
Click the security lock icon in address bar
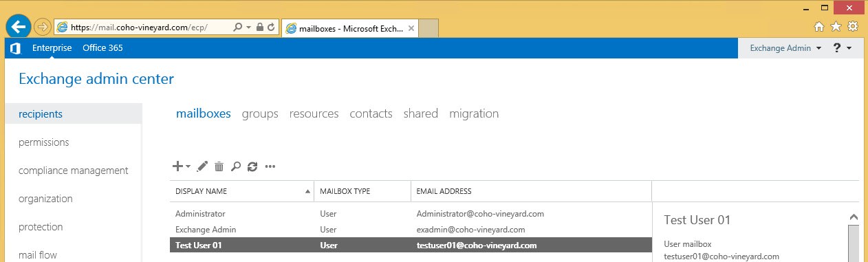(x=260, y=28)
